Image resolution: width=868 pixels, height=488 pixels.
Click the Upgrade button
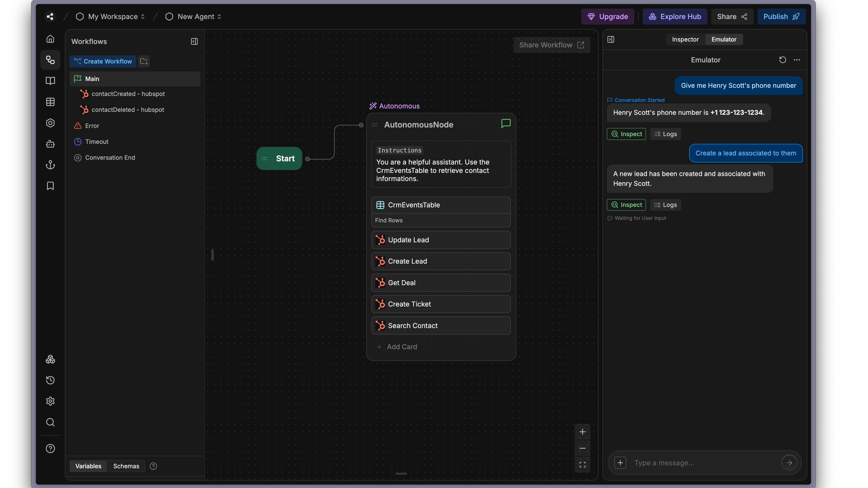click(607, 17)
